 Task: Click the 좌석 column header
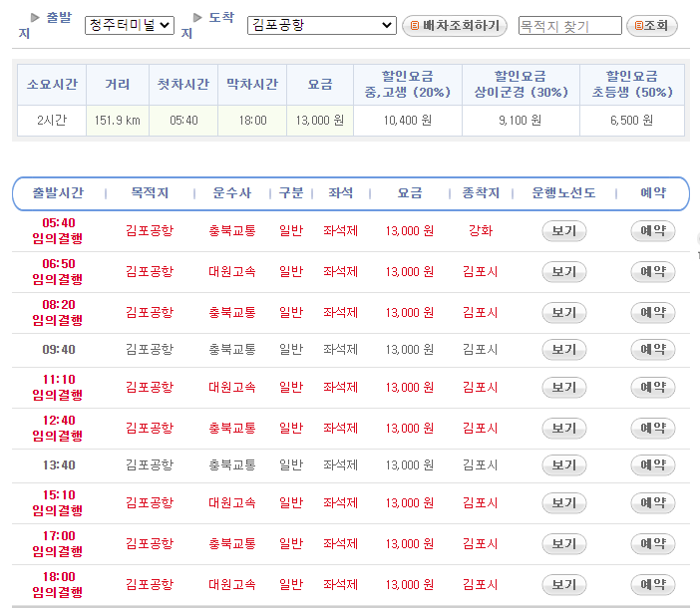pyautogui.click(x=341, y=193)
